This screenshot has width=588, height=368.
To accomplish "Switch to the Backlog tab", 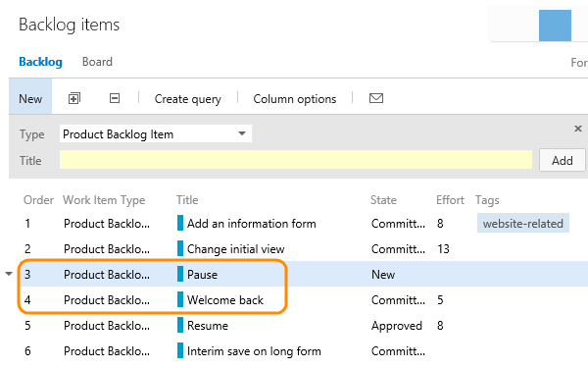I will (40, 62).
